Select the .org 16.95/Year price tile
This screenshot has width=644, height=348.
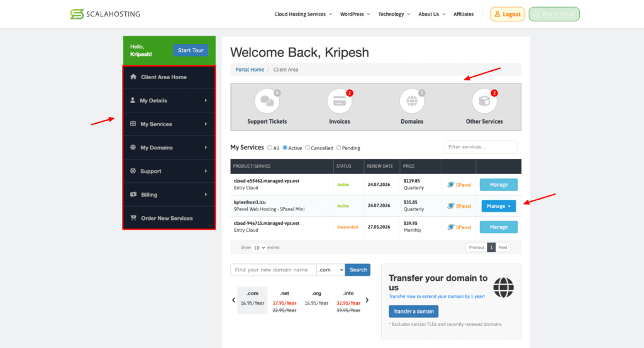point(316,300)
